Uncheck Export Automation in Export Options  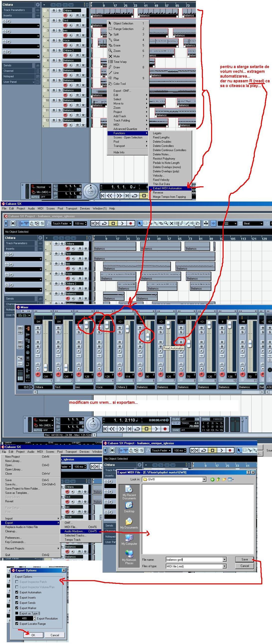tap(17, 592)
